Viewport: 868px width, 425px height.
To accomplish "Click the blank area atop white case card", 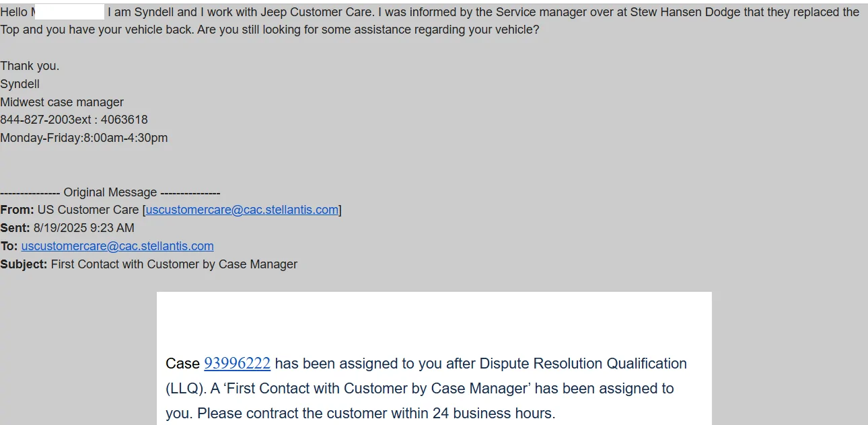I will tap(434, 319).
